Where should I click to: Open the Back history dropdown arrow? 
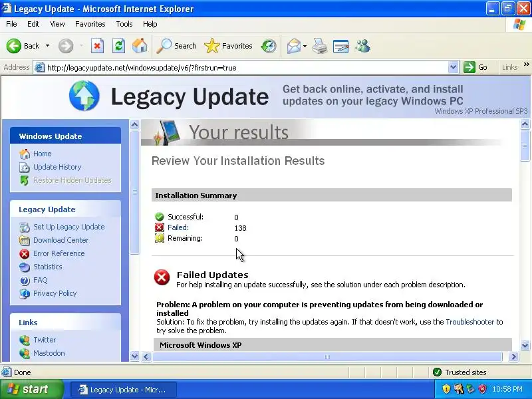coord(47,46)
